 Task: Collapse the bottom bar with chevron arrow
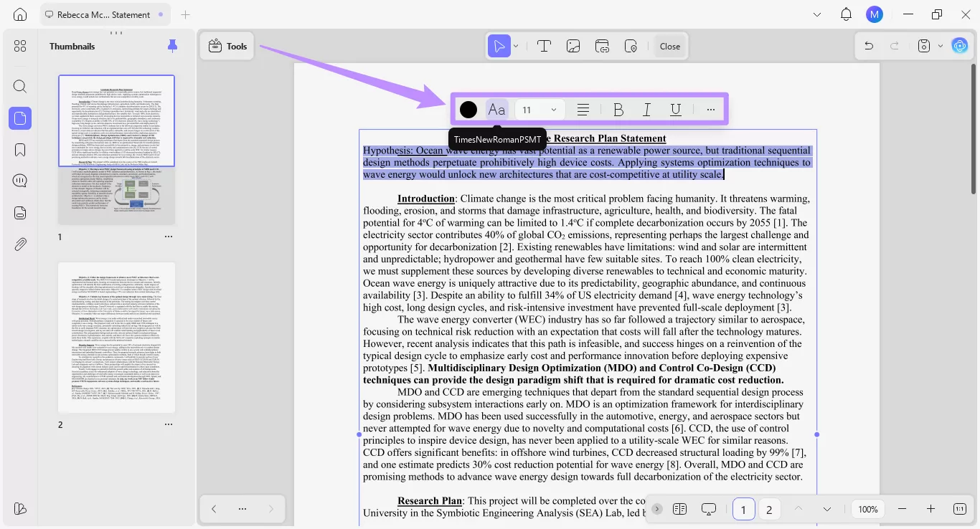point(656,509)
